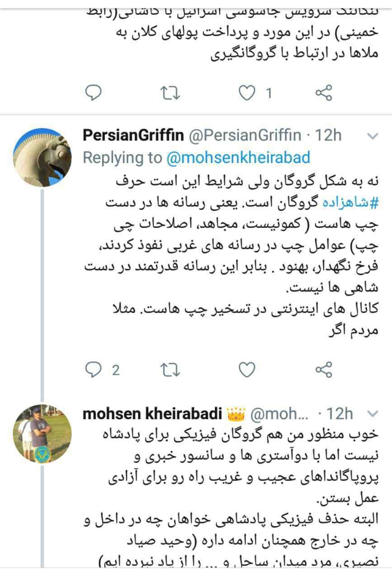Like PersianGriffin's tweet

click(x=247, y=370)
